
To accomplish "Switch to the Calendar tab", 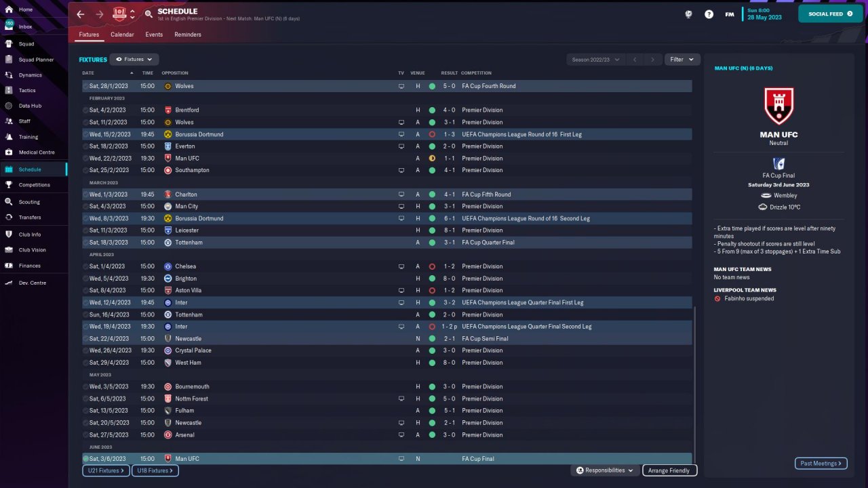I will click(x=122, y=35).
